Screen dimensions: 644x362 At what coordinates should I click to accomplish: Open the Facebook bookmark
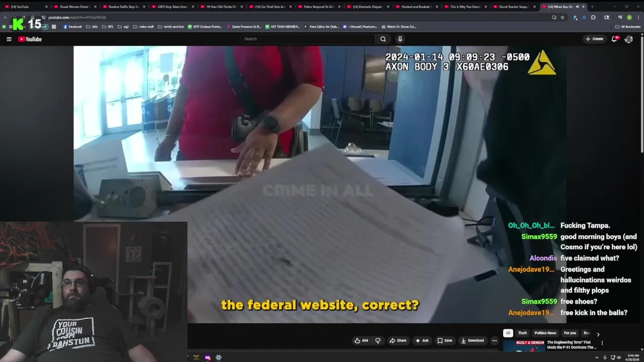[72, 27]
